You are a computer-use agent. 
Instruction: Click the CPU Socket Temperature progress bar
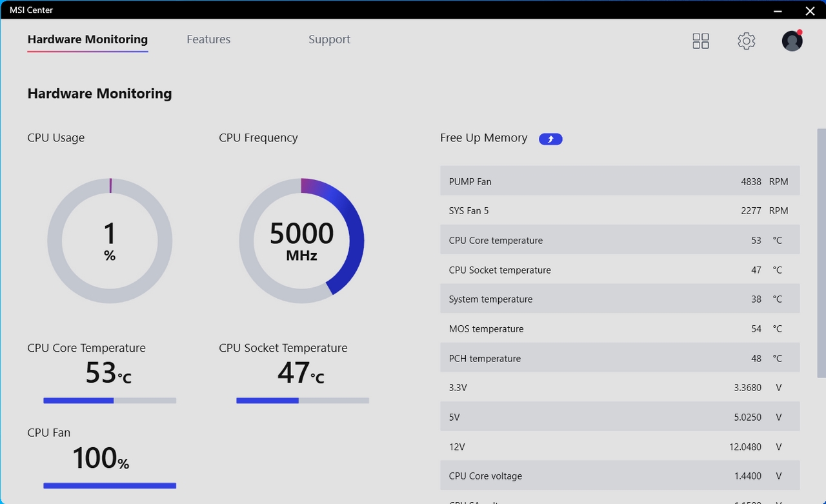(303, 401)
